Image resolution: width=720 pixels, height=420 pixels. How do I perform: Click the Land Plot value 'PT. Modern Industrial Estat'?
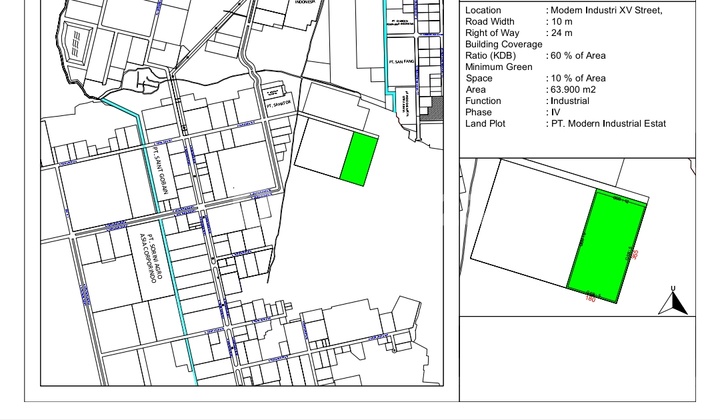[x=608, y=124]
